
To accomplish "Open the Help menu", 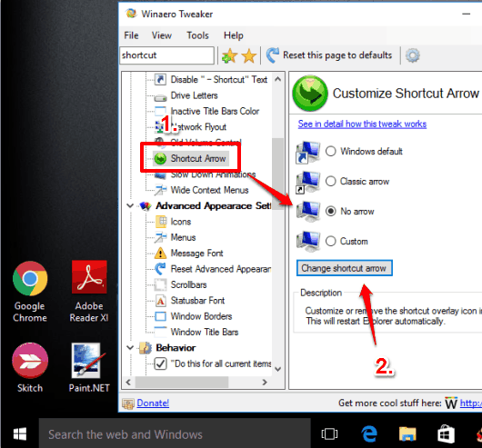I will point(234,35).
